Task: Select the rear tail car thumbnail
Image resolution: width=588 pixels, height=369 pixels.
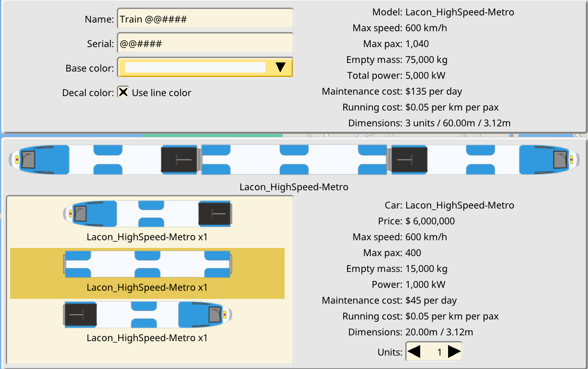Action: (x=147, y=314)
